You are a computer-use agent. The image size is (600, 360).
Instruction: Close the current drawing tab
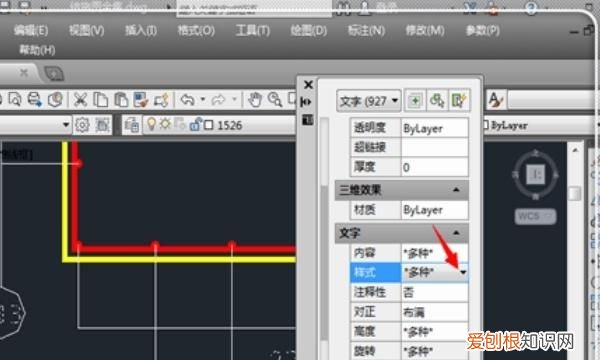24,72
